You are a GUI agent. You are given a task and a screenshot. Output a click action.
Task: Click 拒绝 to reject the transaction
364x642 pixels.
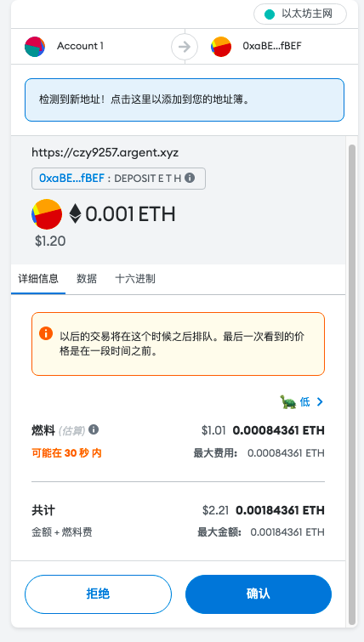point(98,594)
